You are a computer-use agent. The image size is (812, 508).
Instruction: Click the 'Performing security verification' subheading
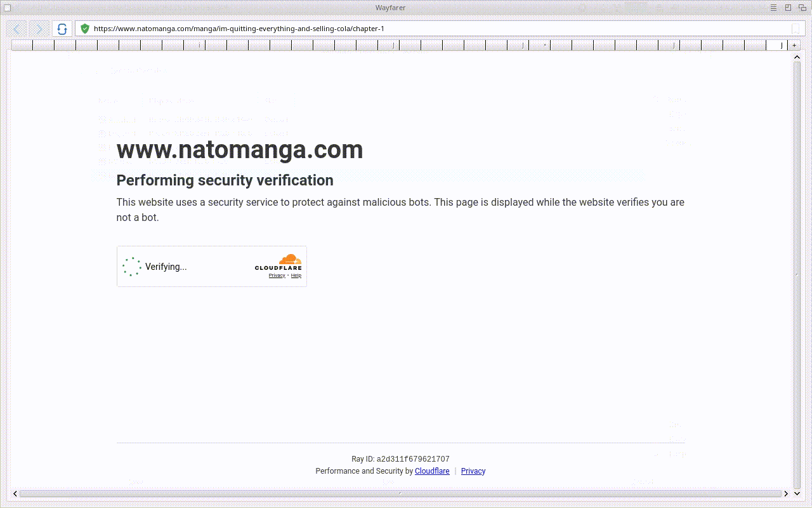[225, 180]
